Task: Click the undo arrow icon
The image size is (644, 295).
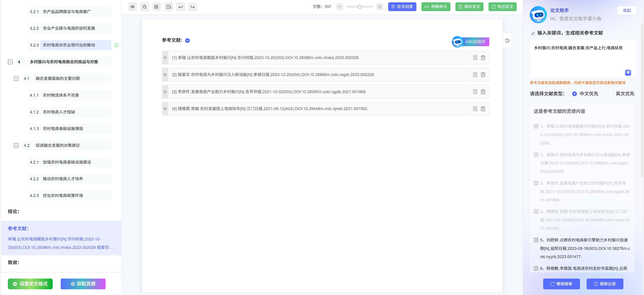Action: (x=181, y=7)
